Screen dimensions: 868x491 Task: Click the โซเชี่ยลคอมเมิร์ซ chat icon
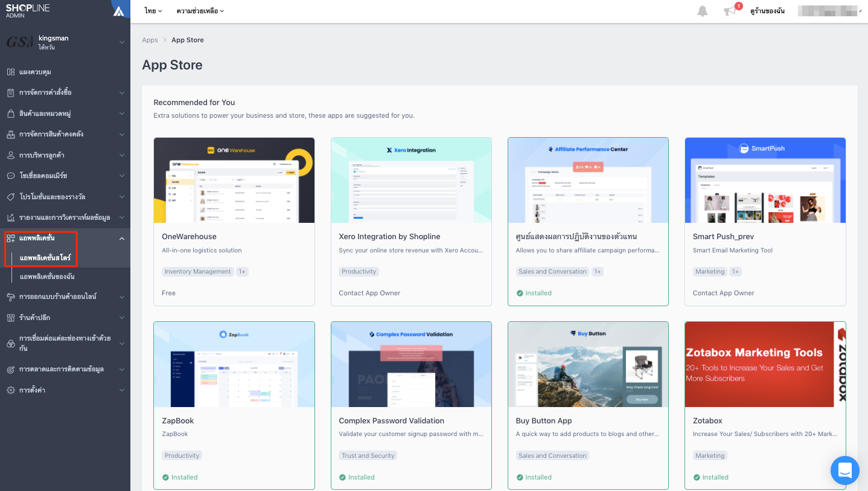(11, 176)
